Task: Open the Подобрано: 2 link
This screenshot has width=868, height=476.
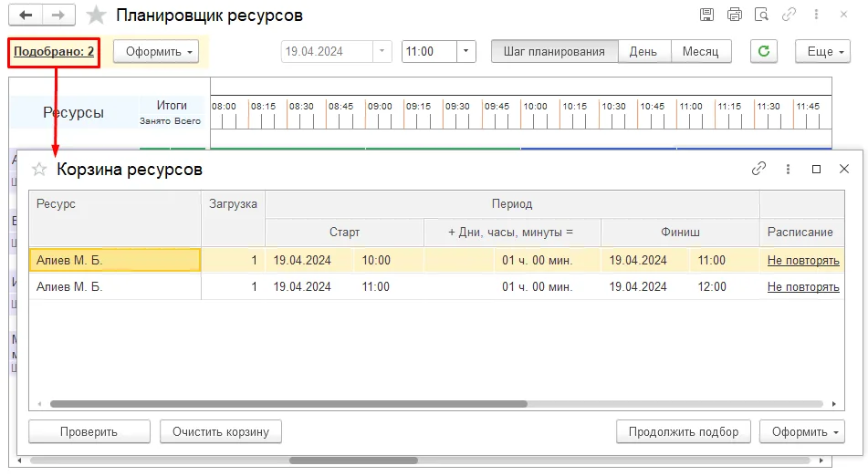Action: [54, 51]
